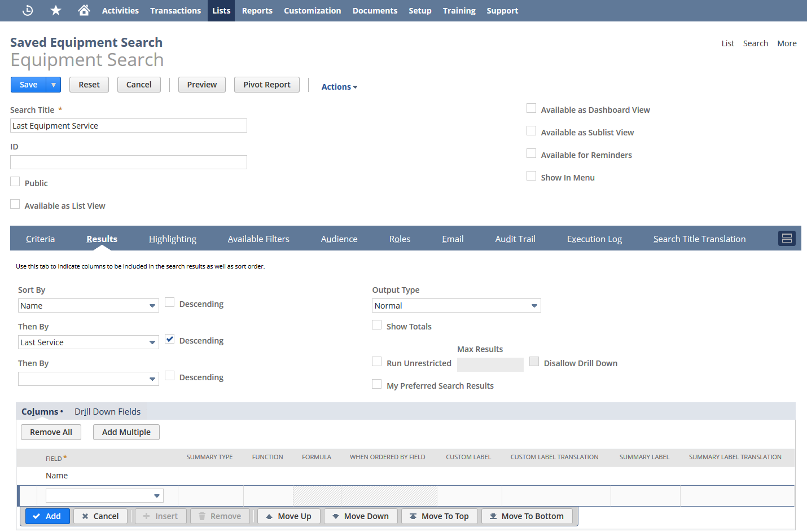Open the Search Title Translation tab

click(x=700, y=239)
